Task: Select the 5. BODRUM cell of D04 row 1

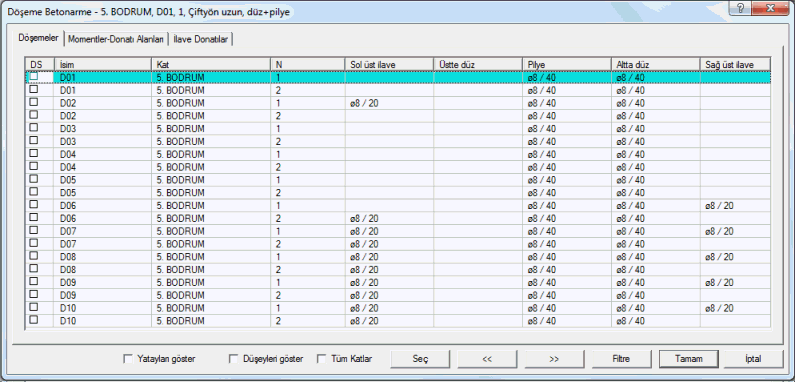Action: [x=210, y=154]
